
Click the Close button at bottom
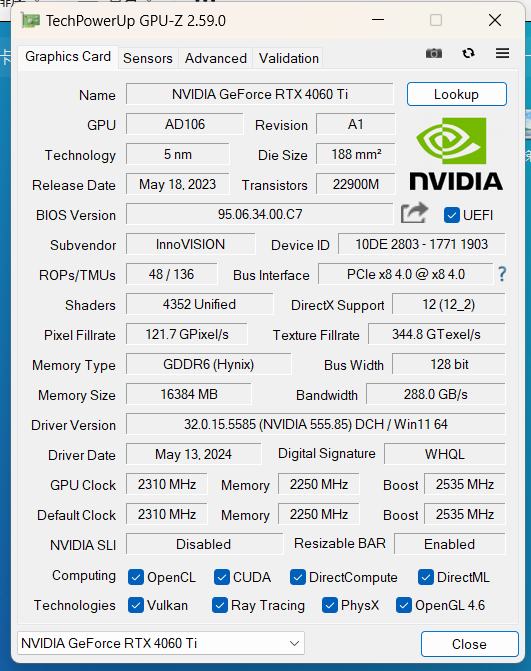click(x=469, y=644)
